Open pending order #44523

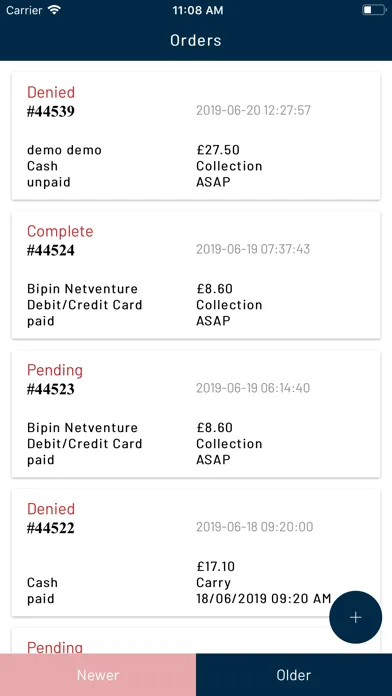click(x=196, y=414)
